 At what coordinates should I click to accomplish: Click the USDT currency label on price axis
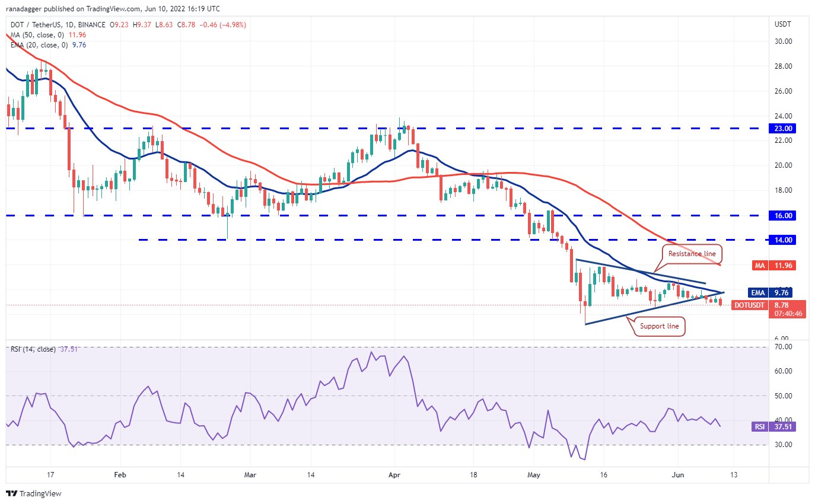tap(782, 24)
